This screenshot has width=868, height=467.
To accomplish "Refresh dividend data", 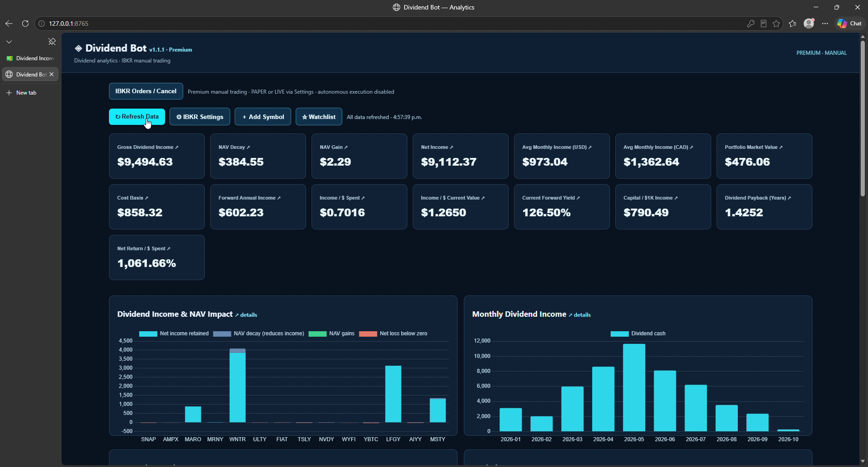I will [137, 117].
